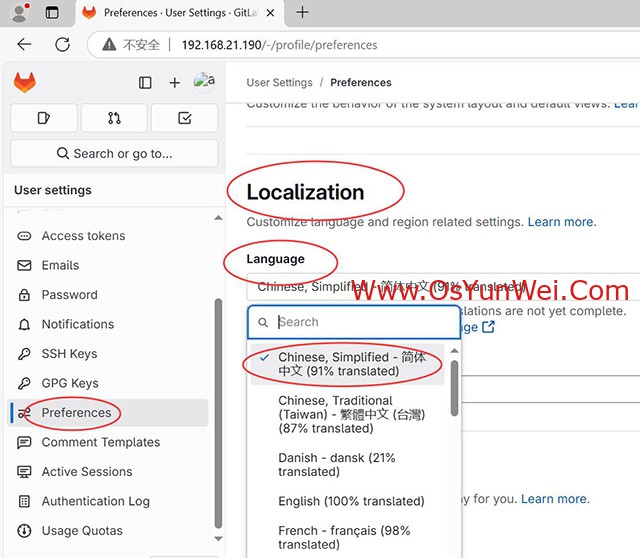Click the browser address bar URL
This screenshot has width=640, height=558.
click(279, 45)
